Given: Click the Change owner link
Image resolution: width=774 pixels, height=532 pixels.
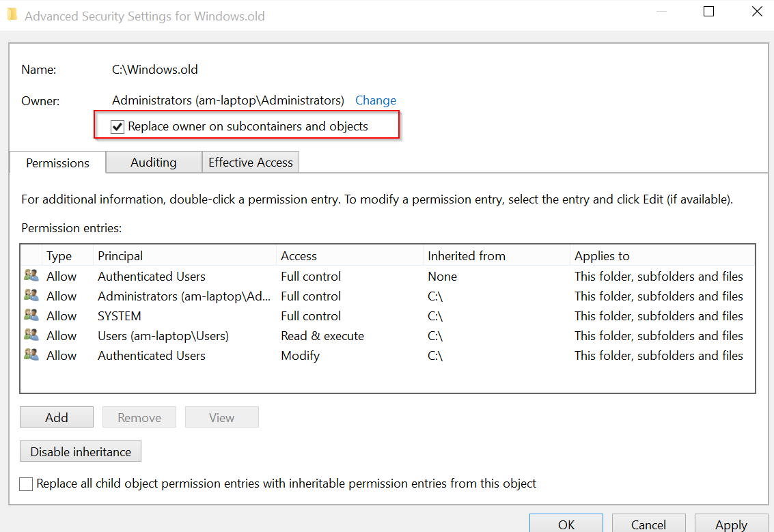Looking at the screenshot, I should coord(375,100).
